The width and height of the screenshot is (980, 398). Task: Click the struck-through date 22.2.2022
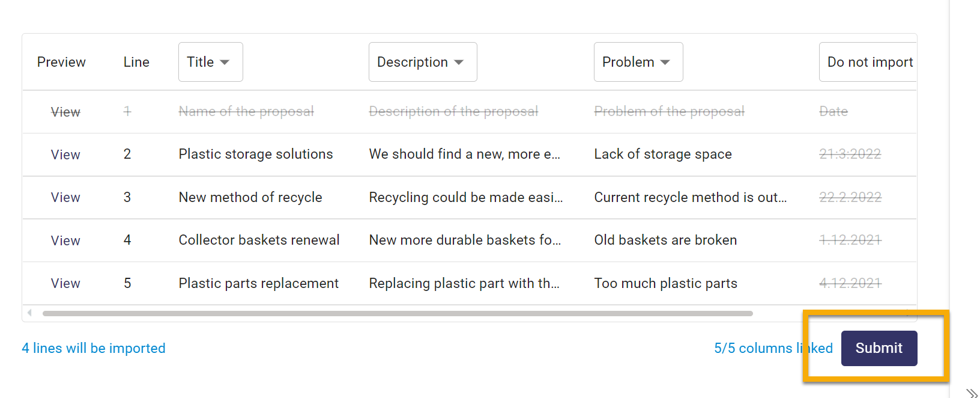[850, 197]
